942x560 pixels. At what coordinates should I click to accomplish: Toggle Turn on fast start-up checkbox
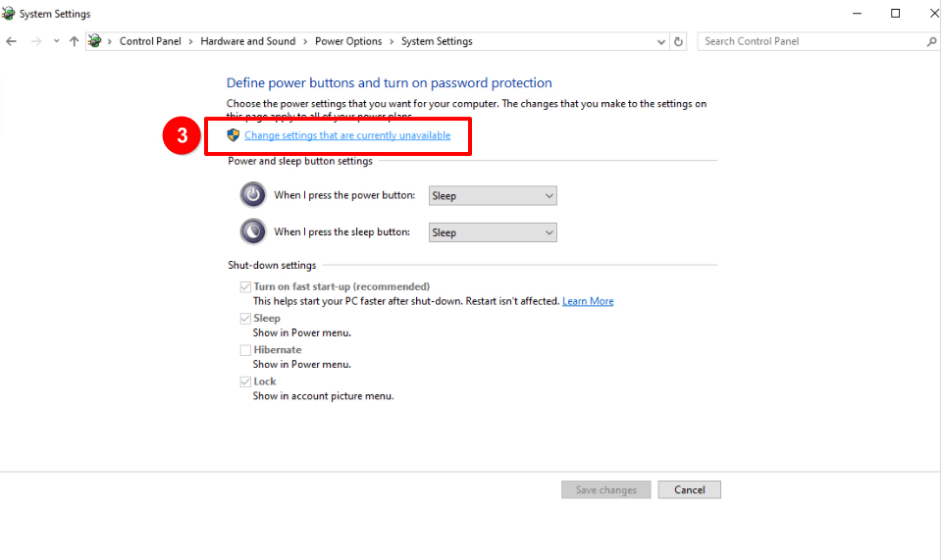click(x=245, y=286)
